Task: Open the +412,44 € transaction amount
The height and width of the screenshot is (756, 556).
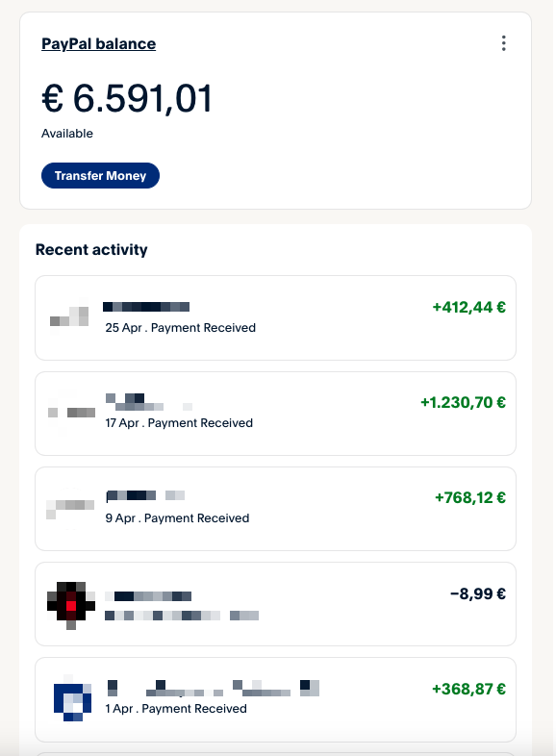Action: point(468,307)
